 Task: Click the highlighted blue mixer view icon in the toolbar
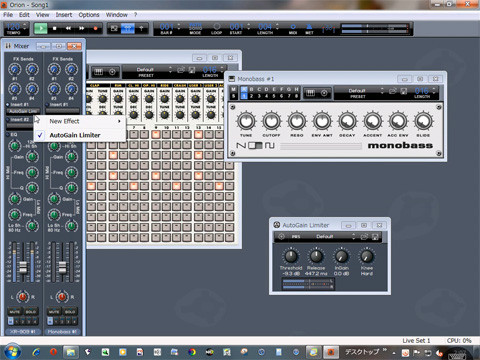pos(128,28)
